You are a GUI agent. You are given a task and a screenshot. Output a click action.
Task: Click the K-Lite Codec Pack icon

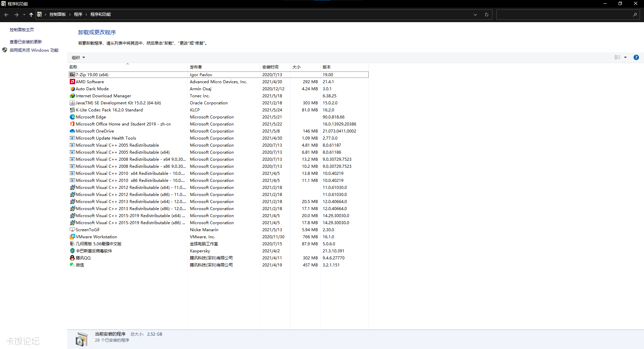(x=72, y=110)
